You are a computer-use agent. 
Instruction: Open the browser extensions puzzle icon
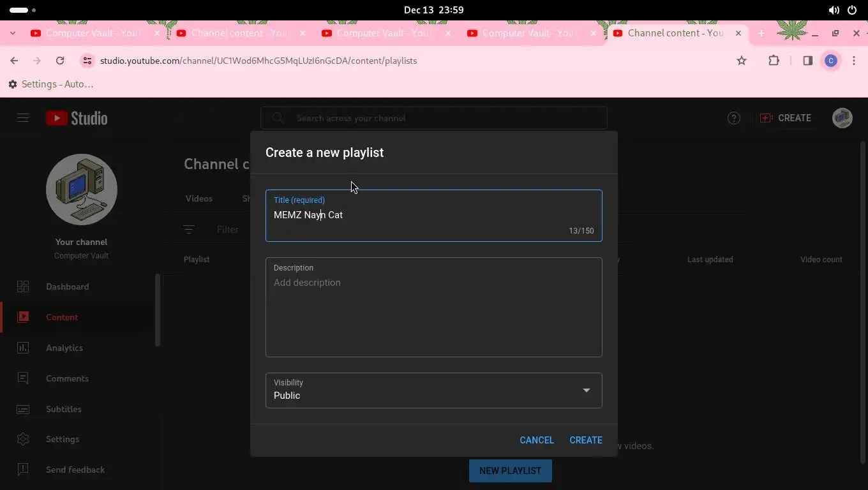[774, 61]
